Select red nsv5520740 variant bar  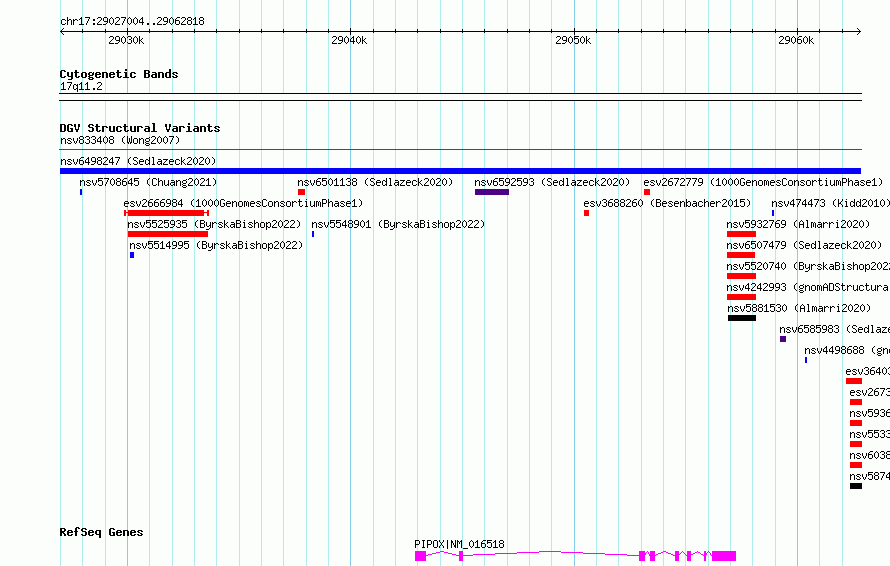point(741,276)
